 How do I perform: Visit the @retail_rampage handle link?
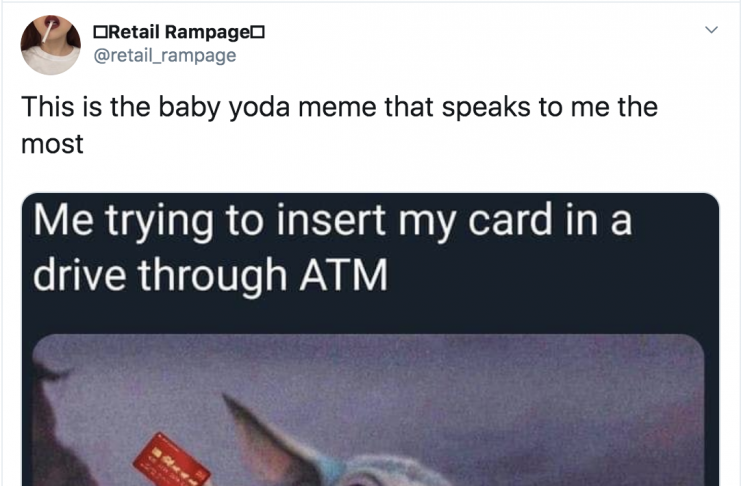165,55
